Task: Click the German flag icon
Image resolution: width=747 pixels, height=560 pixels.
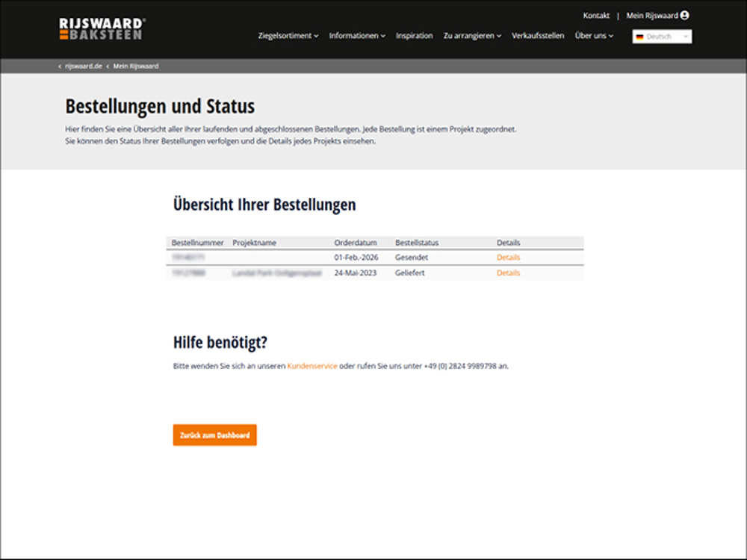Action: [640, 37]
